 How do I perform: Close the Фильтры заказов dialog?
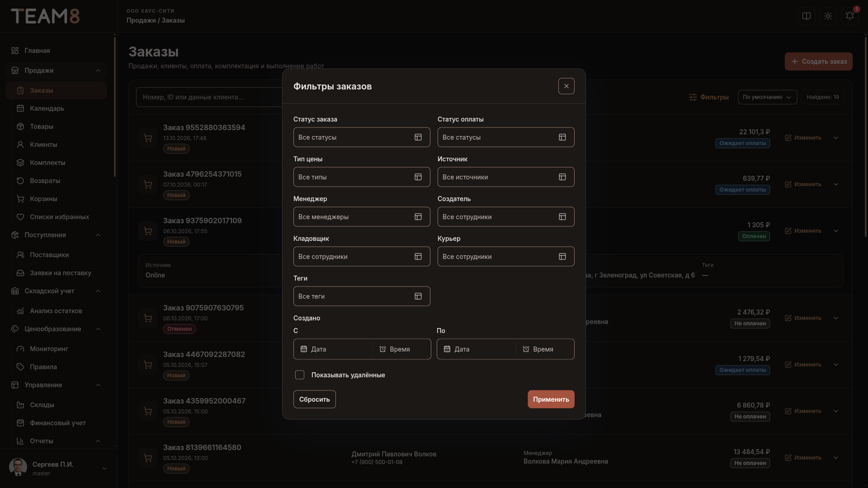(x=566, y=86)
